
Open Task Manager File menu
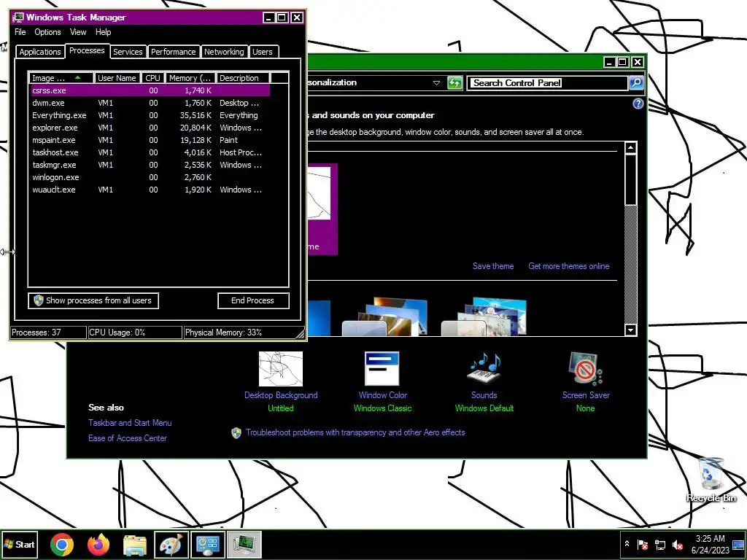20,32
